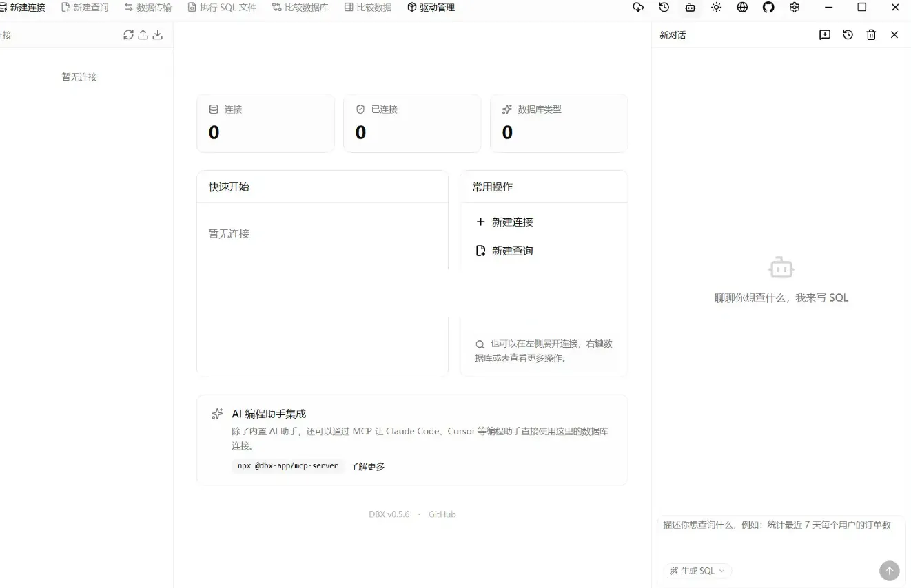This screenshot has width=911, height=588.
Task: Open the GitHub link in footer
Action: coord(442,514)
